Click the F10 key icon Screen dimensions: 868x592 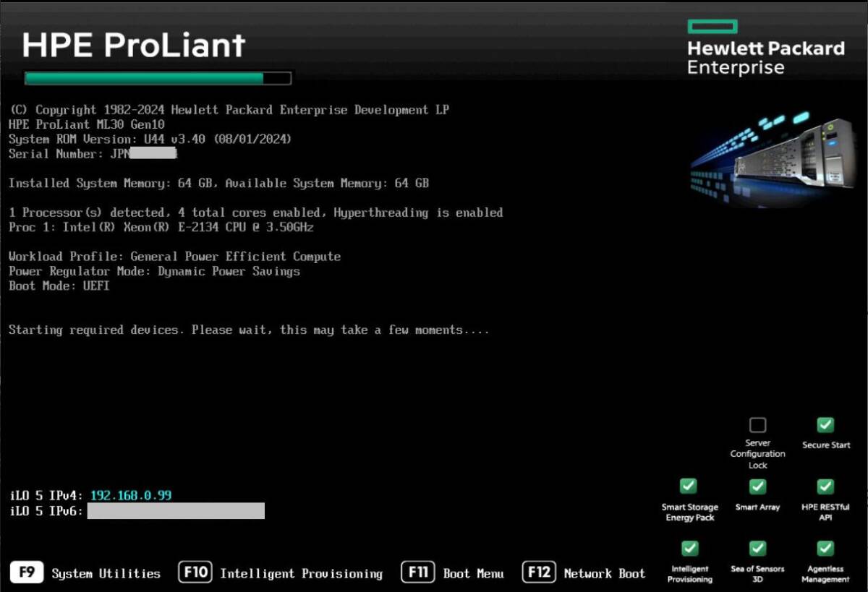pos(195,572)
